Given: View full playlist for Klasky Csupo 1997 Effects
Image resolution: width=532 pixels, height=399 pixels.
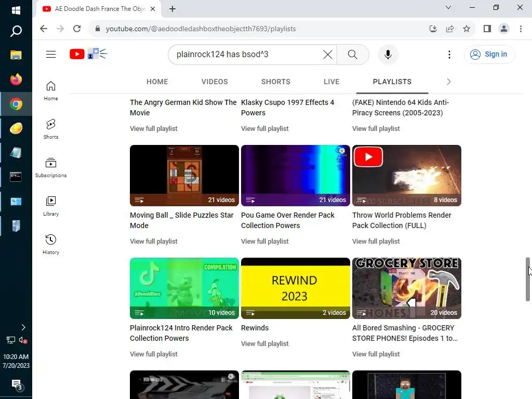Looking at the screenshot, I should (264, 129).
